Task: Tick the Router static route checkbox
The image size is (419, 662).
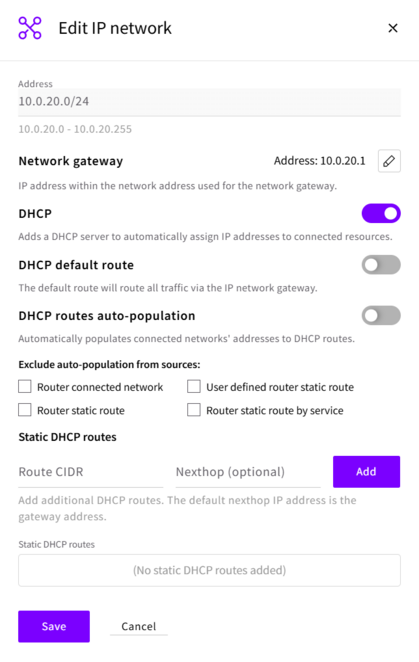Action: coord(25,410)
